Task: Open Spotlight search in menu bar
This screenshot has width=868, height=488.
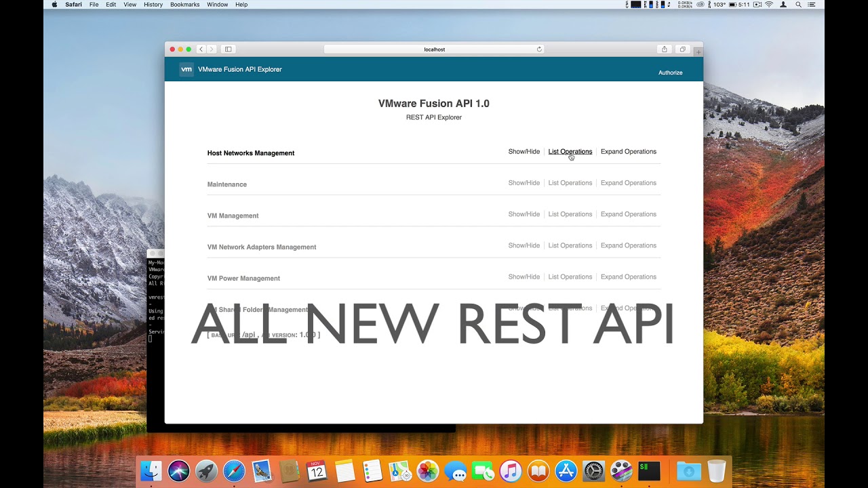Action: click(798, 5)
